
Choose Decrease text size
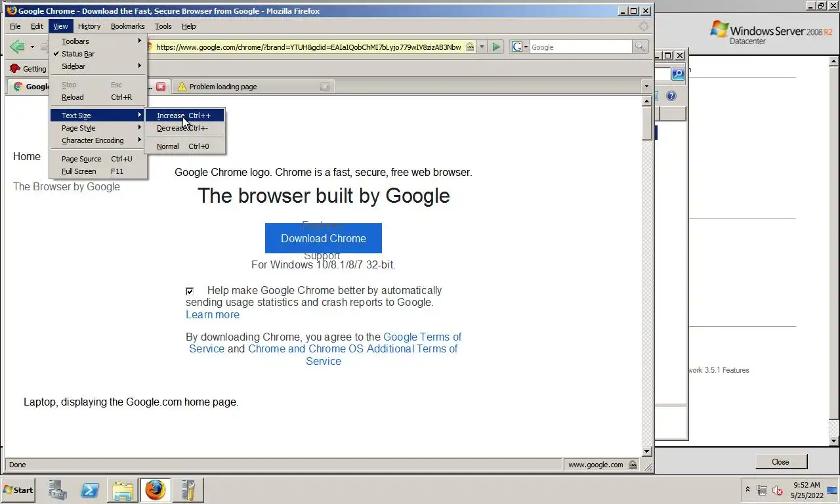184,128
